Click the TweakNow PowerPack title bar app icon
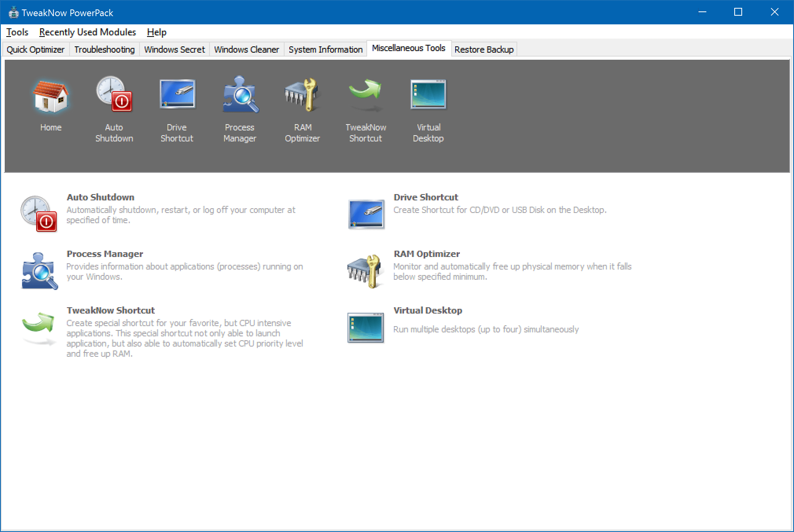 coord(14,13)
